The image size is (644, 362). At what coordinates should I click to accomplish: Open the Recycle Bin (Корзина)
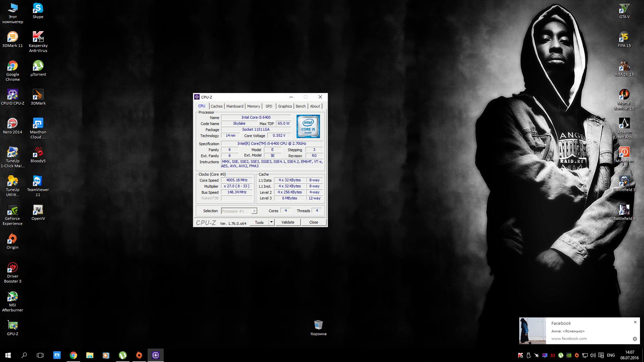tap(318, 325)
